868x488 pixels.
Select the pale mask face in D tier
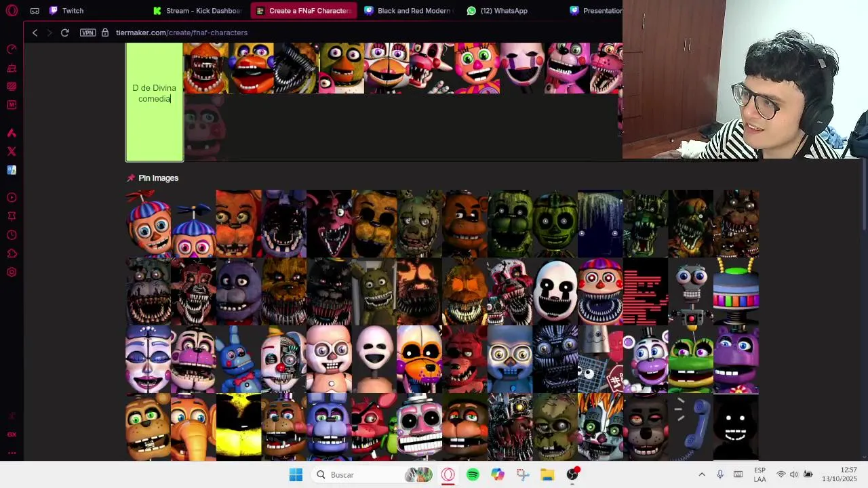(522, 68)
